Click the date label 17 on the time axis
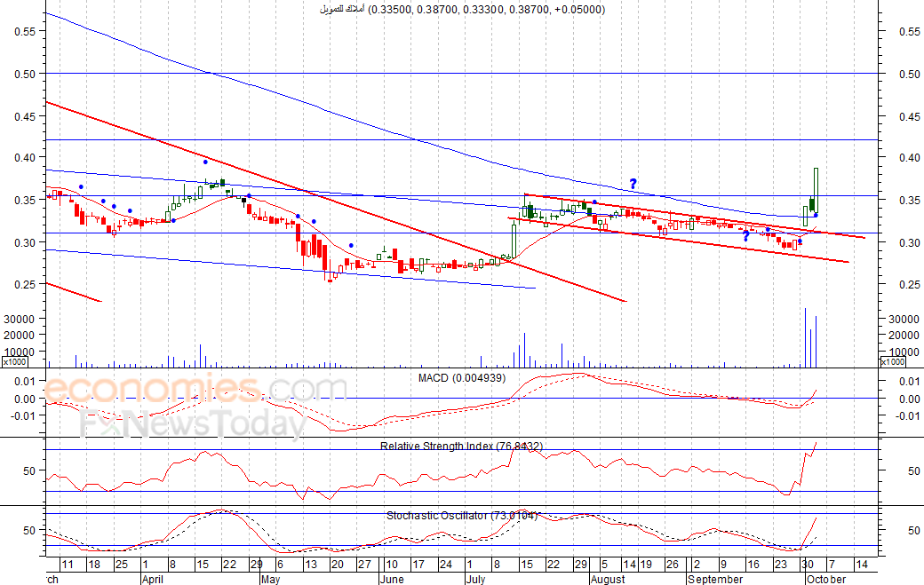Viewport: 924px width, 585px height. [418, 565]
